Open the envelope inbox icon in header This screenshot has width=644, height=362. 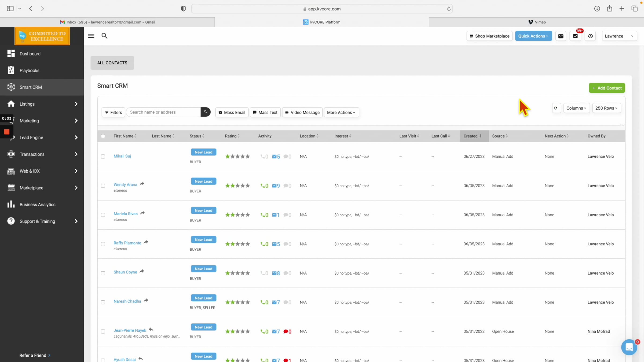561,36
